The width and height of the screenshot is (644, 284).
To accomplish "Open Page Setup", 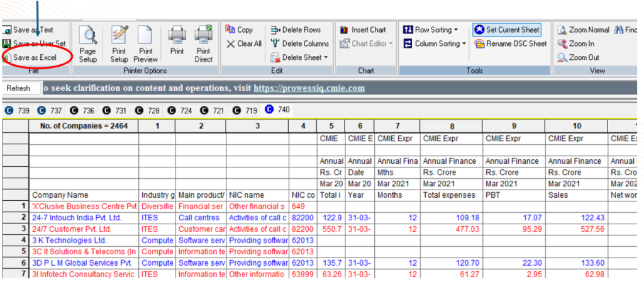I will 88,43.
